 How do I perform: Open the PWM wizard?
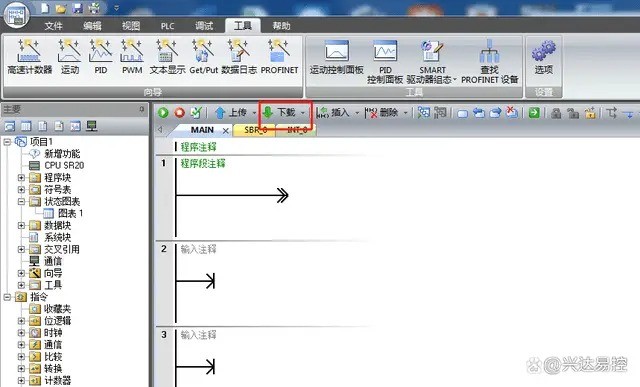coord(132,56)
